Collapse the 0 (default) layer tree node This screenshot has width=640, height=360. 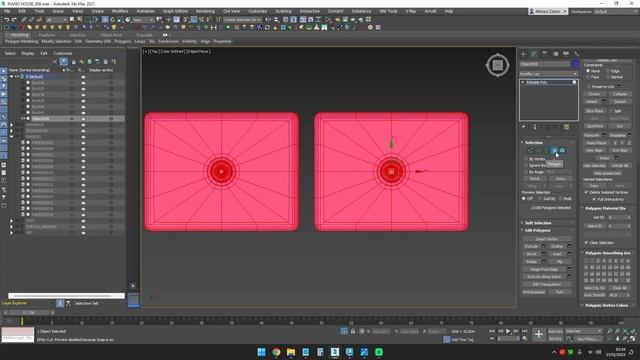click(x=11, y=76)
